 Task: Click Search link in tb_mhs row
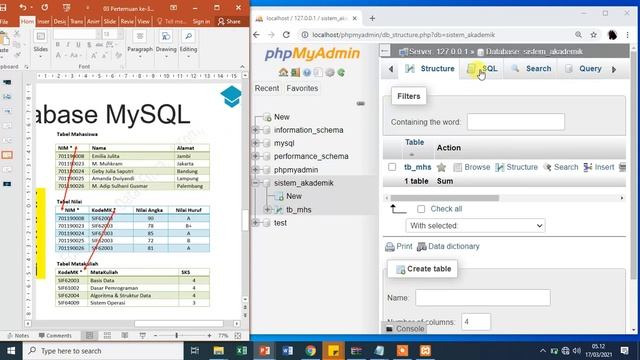[x=561, y=167]
